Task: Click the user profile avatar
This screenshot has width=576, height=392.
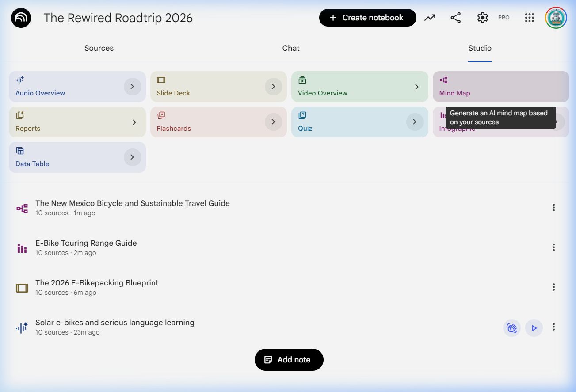Action: click(556, 18)
